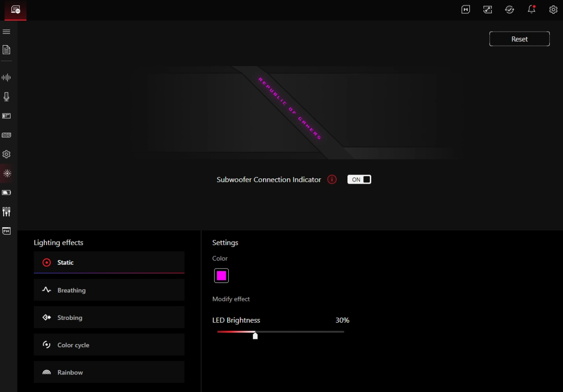Open the keyboard-shaped icon in sidebar
The image size is (563, 392).
pyautogui.click(x=7, y=135)
